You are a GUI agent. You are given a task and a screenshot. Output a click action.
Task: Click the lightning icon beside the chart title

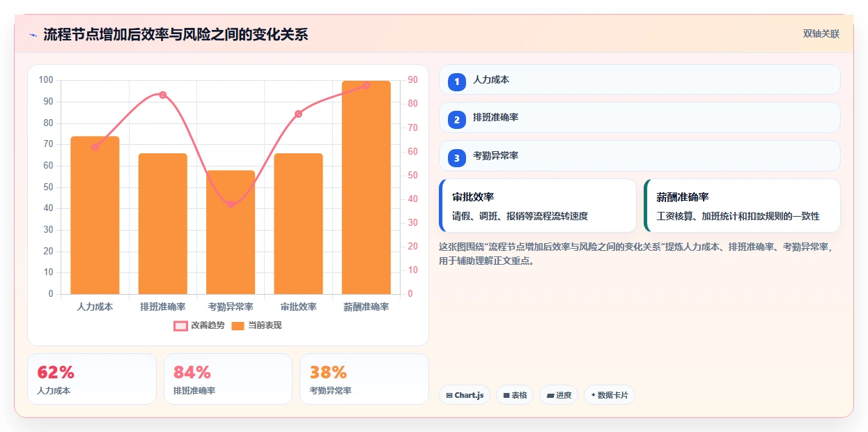pos(33,35)
